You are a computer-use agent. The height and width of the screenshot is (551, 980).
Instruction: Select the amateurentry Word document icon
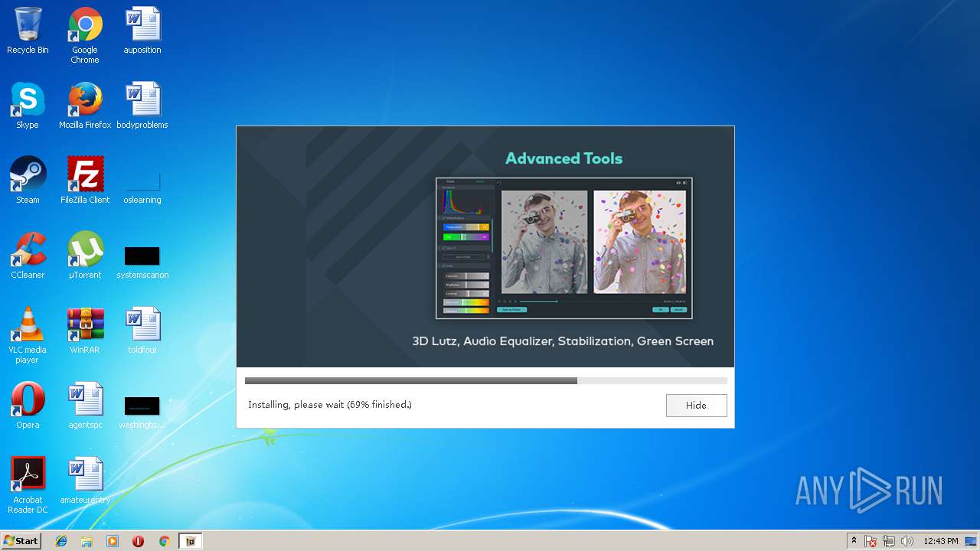pyautogui.click(x=85, y=481)
